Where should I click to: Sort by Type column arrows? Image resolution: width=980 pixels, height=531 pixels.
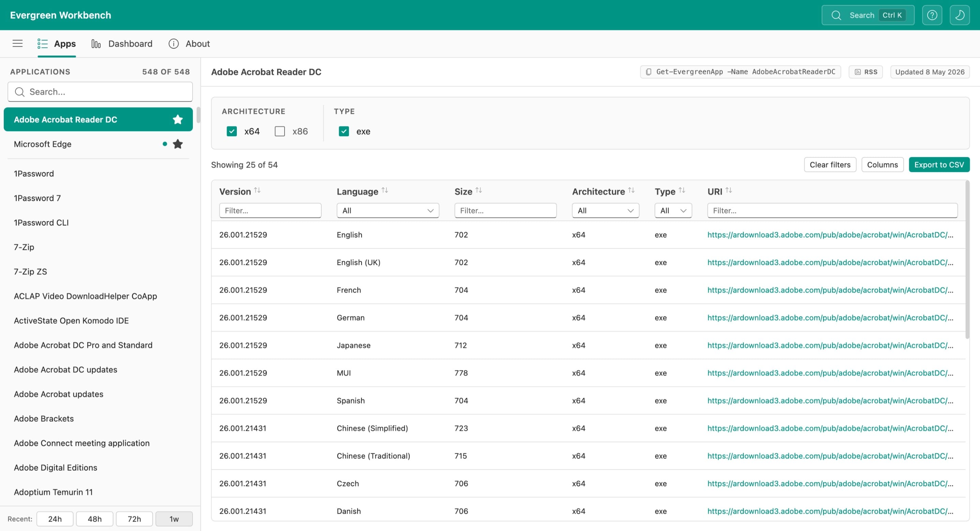682,190
